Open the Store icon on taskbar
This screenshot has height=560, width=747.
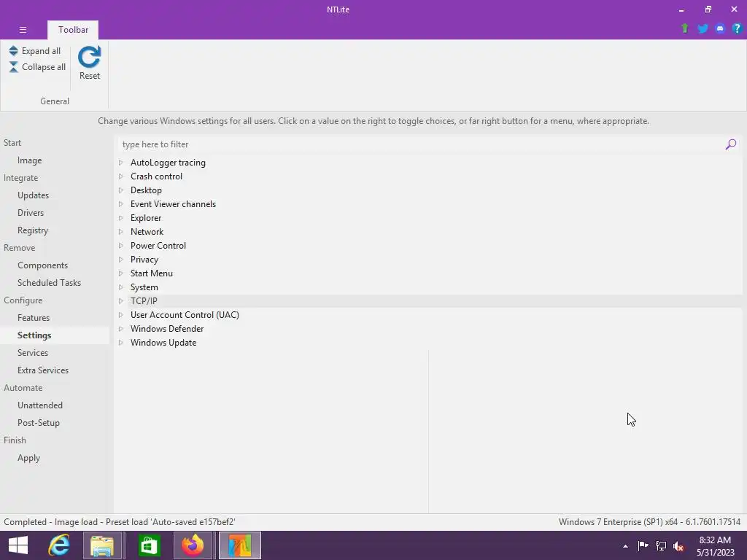tap(149, 545)
